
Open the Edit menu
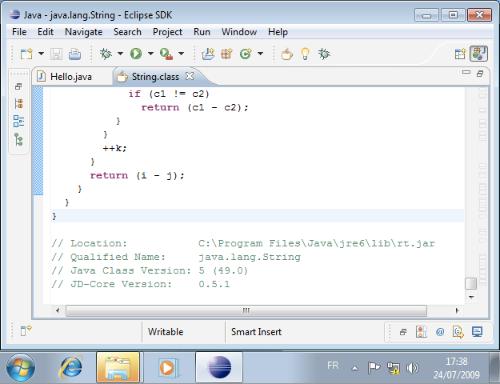click(x=45, y=32)
